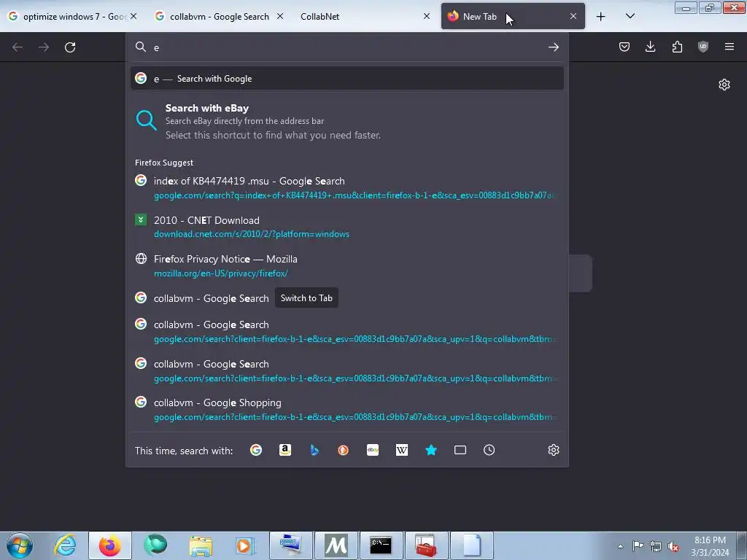Search open tabs using the tab icon

(460, 450)
